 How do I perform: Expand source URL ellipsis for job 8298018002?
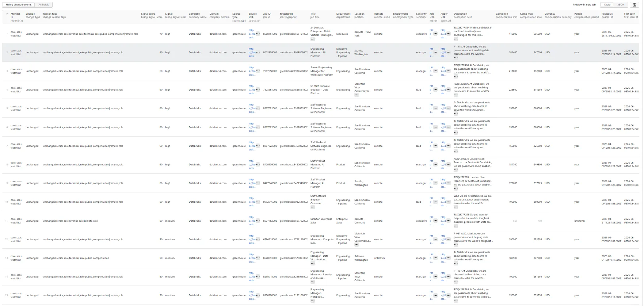258,276
